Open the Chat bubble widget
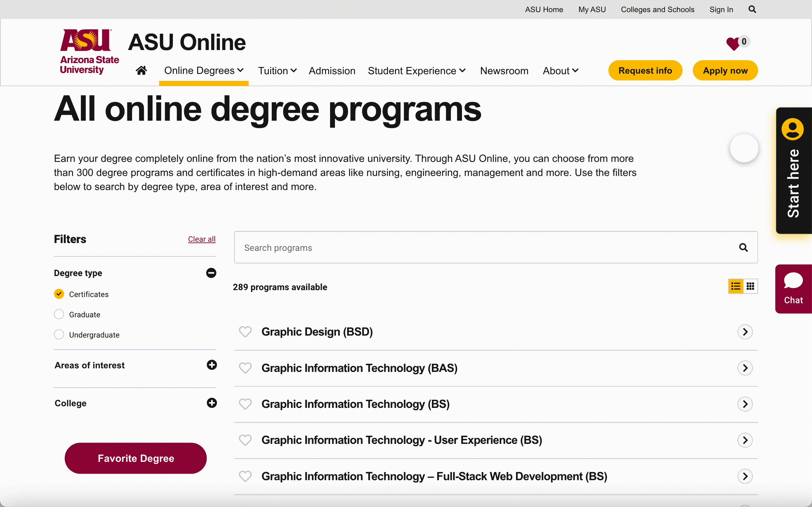The image size is (812, 507). [793, 289]
